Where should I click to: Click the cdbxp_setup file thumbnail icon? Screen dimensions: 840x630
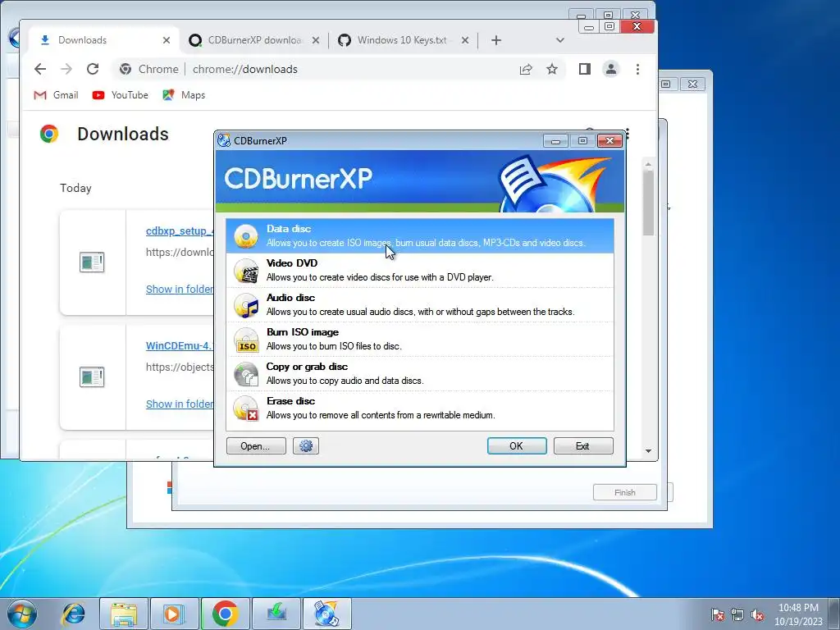(x=92, y=262)
